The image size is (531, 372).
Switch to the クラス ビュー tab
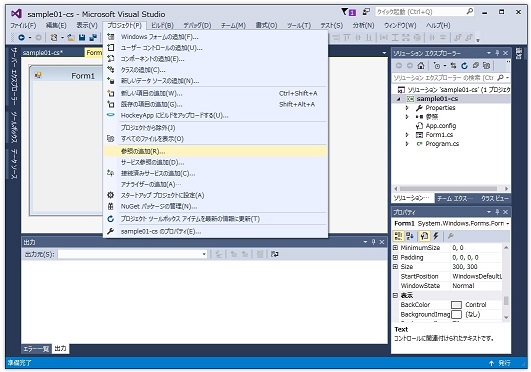[495, 198]
